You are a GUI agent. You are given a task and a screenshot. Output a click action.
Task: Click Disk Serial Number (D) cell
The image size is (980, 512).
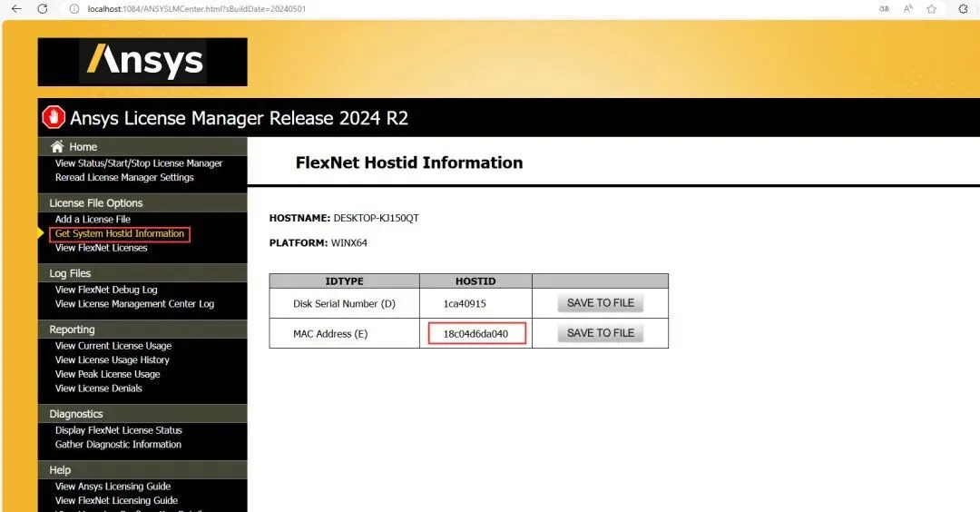pyautogui.click(x=345, y=304)
